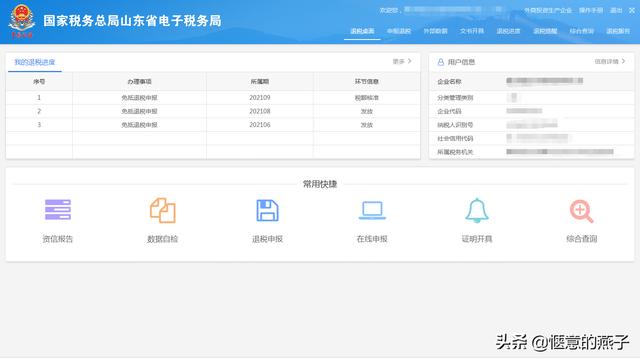The image size is (640, 361).
Task: Select the 202109 row in the progress table
Action: coord(213,98)
